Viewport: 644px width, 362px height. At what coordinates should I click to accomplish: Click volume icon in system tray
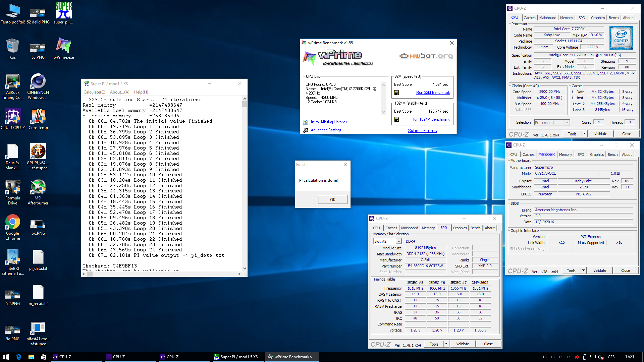[x=601, y=357]
